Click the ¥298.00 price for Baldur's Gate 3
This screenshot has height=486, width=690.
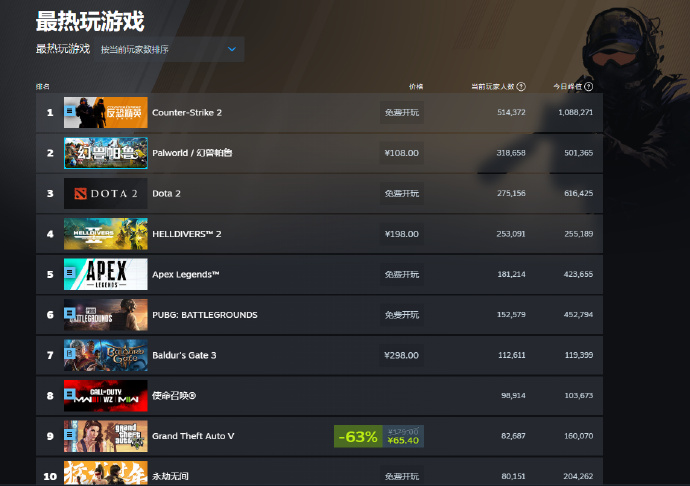402,355
